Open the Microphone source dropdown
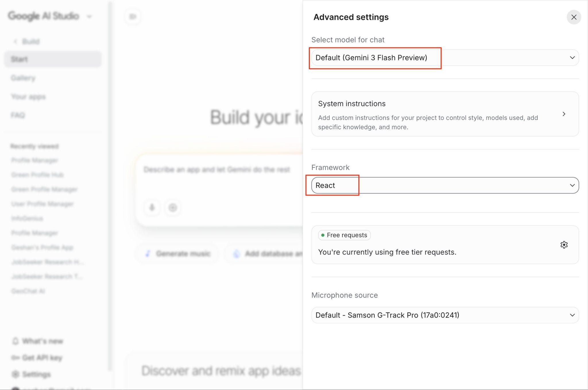 (445, 315)
